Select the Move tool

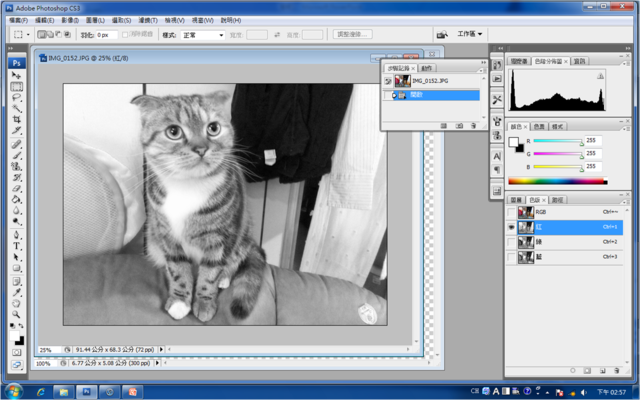[16, 76]
